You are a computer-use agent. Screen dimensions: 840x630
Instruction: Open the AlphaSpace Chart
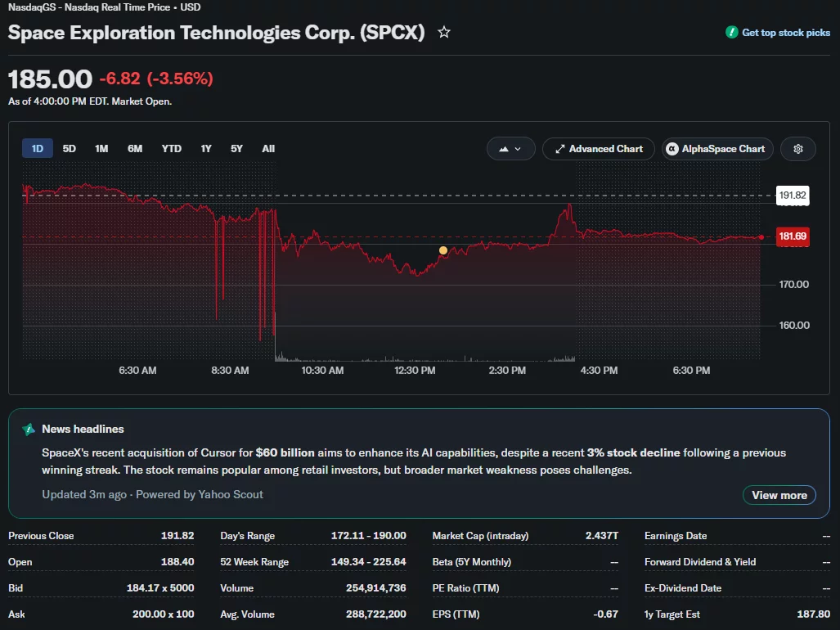point(716,149)
